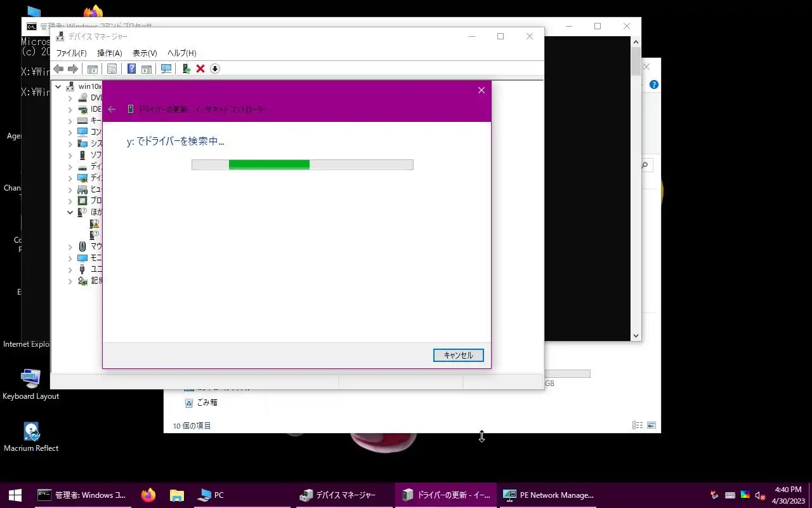Select the unknown device below the warning device
Screen dimensions: 812x508
(95, 235)
